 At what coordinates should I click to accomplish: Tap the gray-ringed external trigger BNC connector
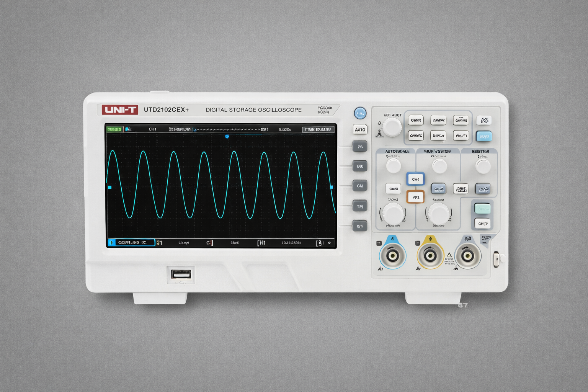(467, 255)
